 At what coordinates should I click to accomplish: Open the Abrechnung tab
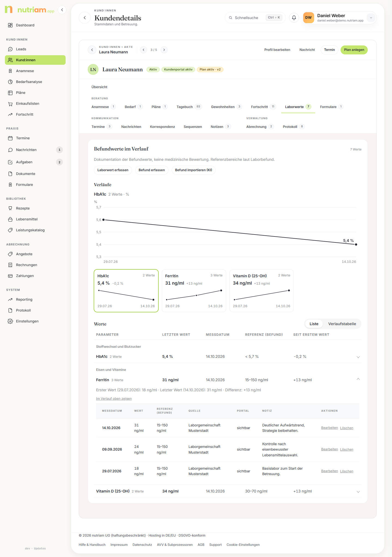tap(260, 127)
